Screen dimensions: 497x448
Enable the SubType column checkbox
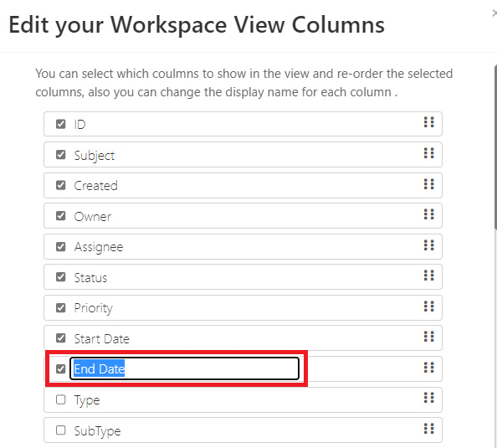tap(60, 430)
